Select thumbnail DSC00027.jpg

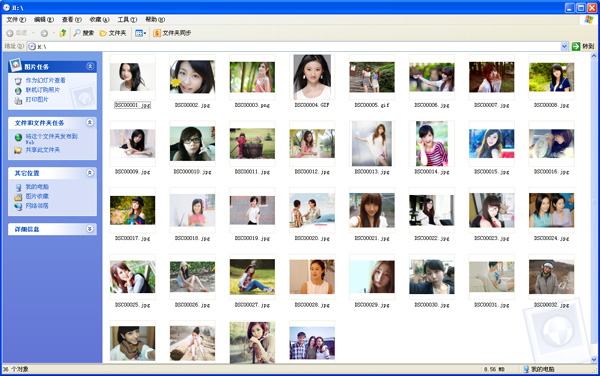click(252, 277)
